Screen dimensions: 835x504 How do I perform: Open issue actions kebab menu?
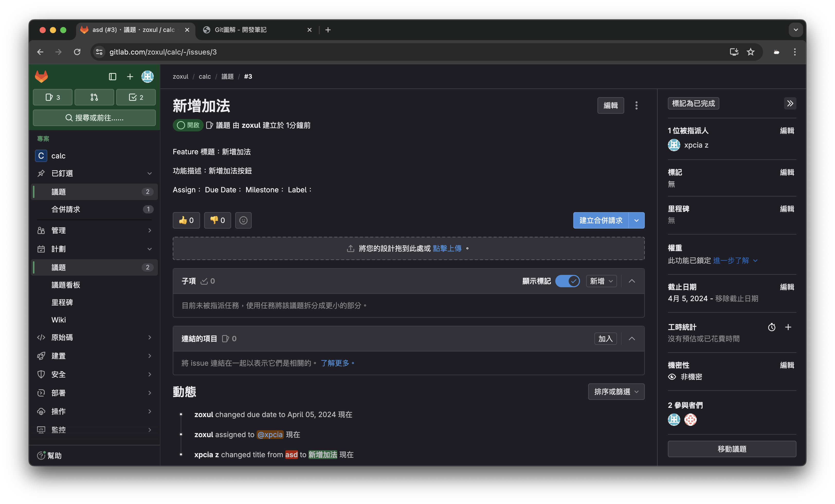click(x=637, y=105)
